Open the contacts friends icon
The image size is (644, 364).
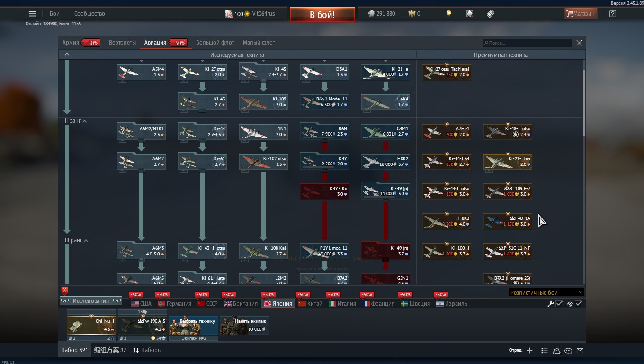coord(557,351)
